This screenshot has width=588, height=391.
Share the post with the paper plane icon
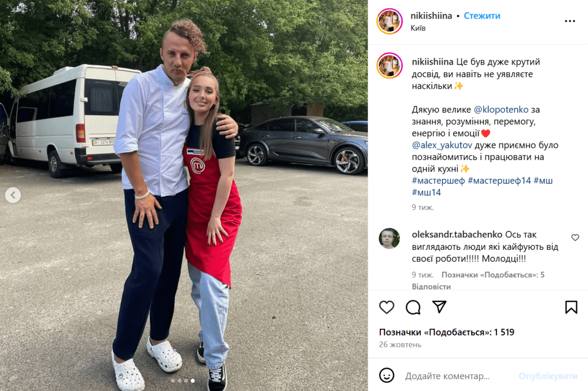pyautogui.click(x=440, y=307)
